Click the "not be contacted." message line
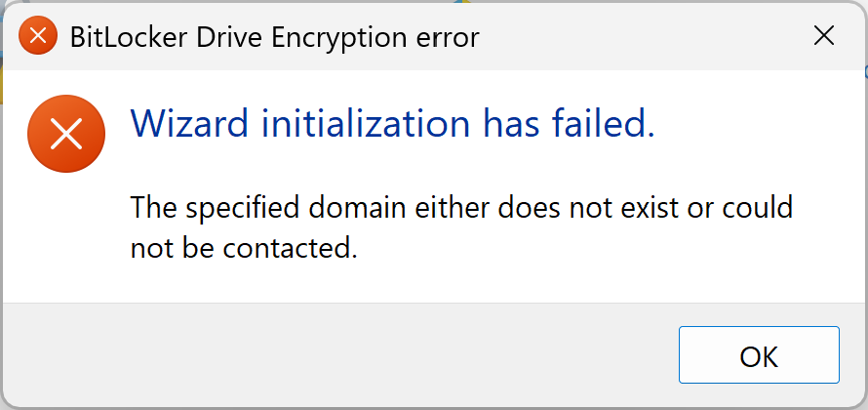This screenshot has height=410, width=868. click(x=244, y=247)
